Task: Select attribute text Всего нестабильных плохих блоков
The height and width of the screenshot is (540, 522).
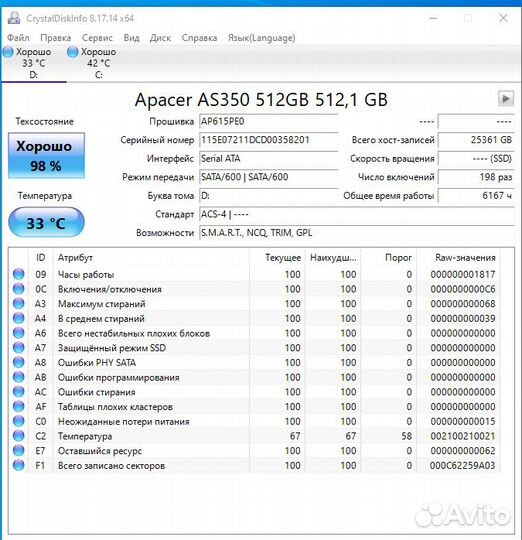Action: tap(134, 333)
